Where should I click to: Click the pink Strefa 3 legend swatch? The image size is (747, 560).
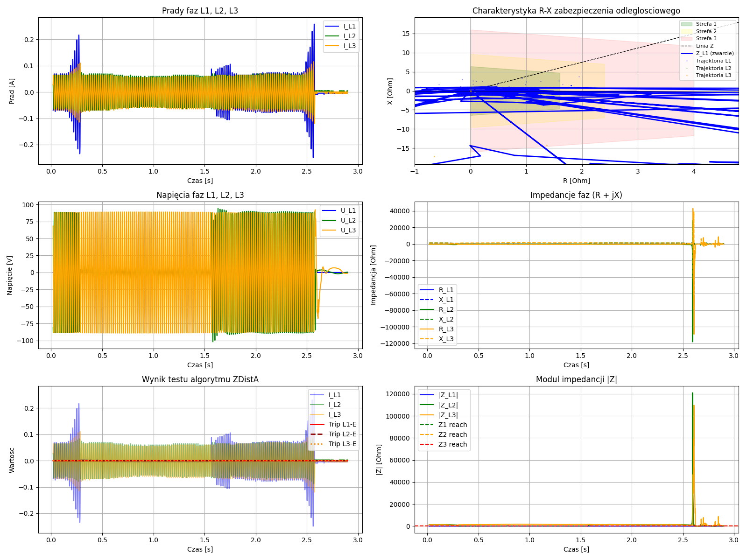[x=687, y=39]
